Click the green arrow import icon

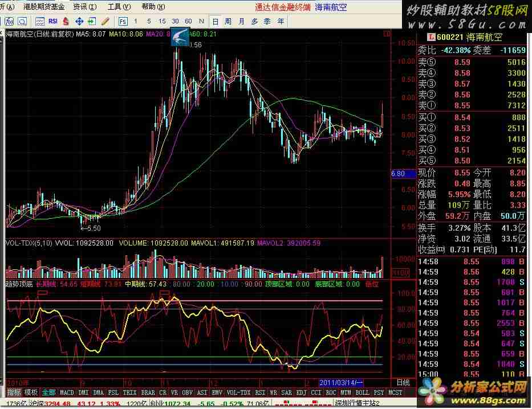point(92,22)
